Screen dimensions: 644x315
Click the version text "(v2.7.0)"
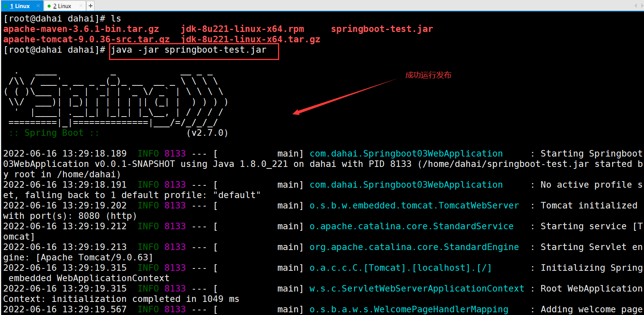tap(207, 133)
